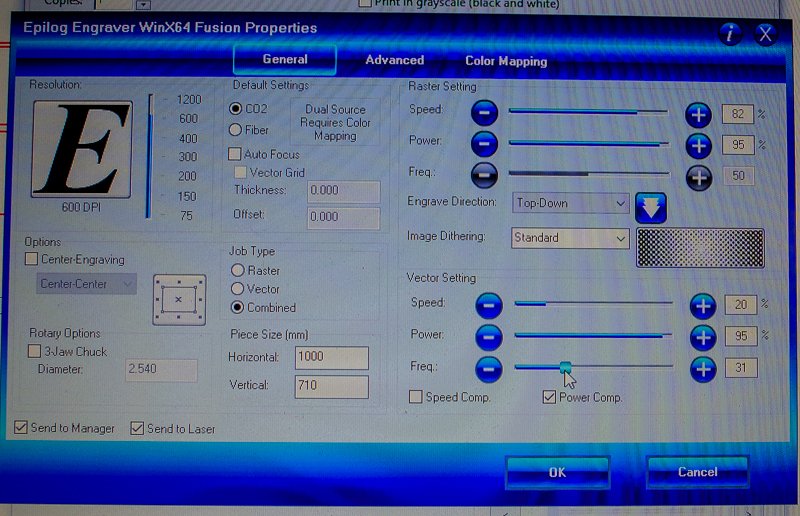Image resolution: width=800 pixels, height=516 pixels.
Task: Open the info icon in title bar
Action: tap(731, 34)
